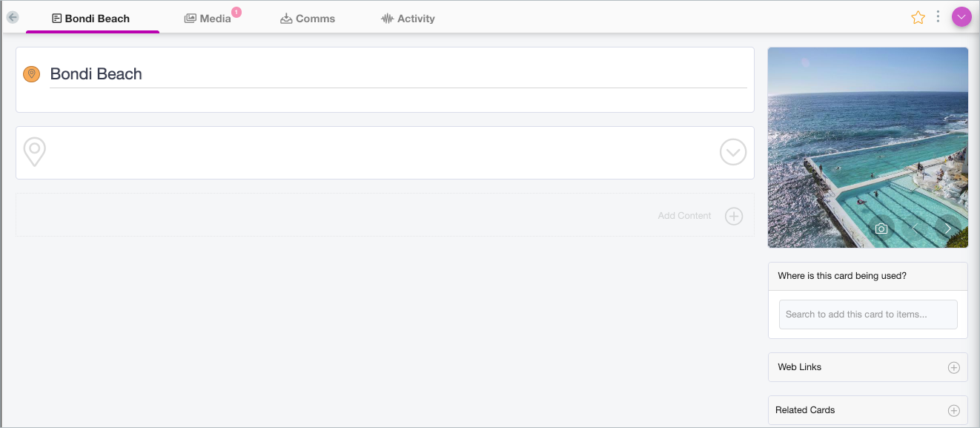Click the grey map pin icon
The width and height of the screenshot is (980, 428).
(x=34, y=152)
